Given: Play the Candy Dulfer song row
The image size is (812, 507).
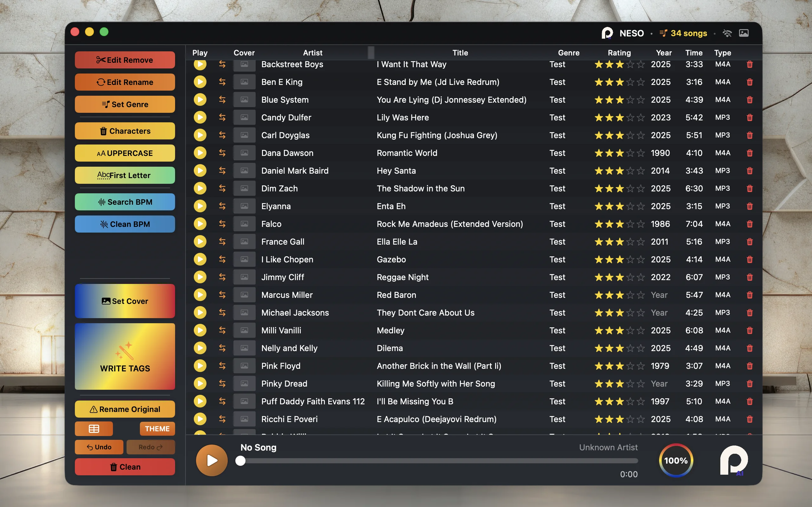Looking at the screenshot, I should click(200, 117).
